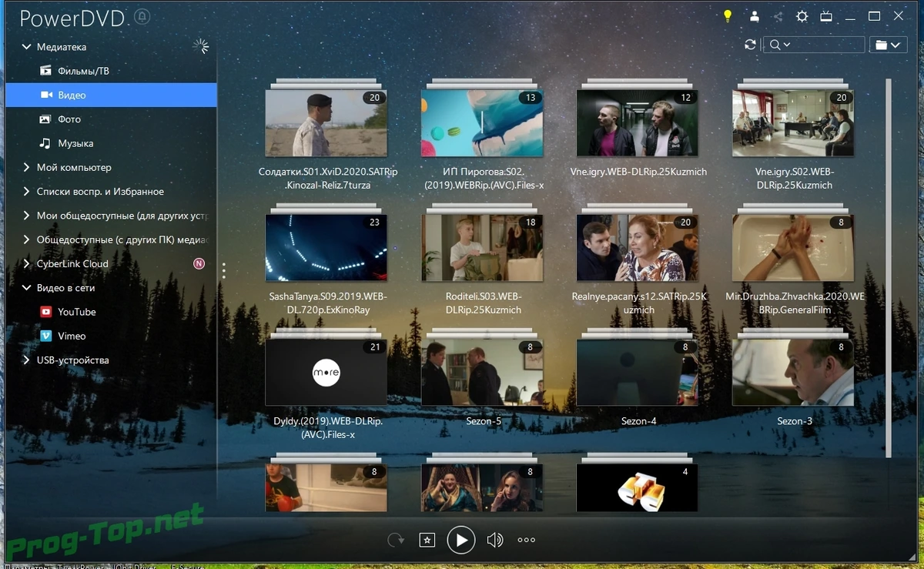The height and width of the screenshot is (569, 924).
Task: Click the SashaTanya.S09.2019.WEB-DL.720p label
Action: tap(328, 303)
